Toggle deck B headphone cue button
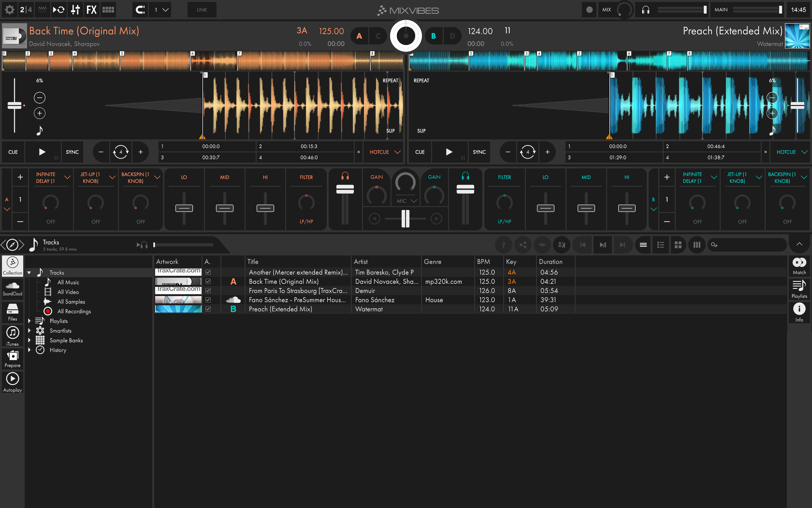Screen dimensions: 812x508 click(465, 176)
